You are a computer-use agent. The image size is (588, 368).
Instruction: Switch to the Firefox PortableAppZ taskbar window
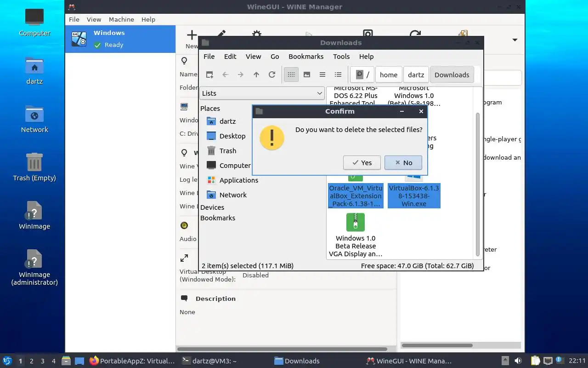click(x=132, y=361)
